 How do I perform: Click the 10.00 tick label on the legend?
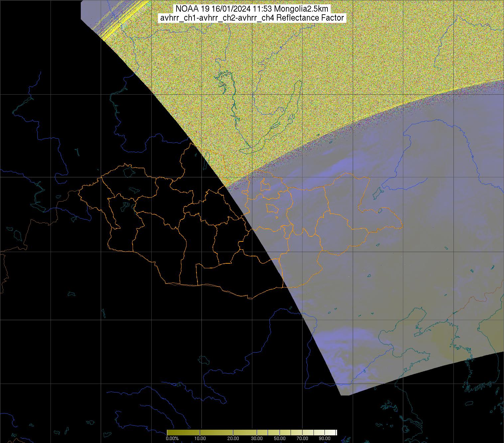click(x=199, y=438)
